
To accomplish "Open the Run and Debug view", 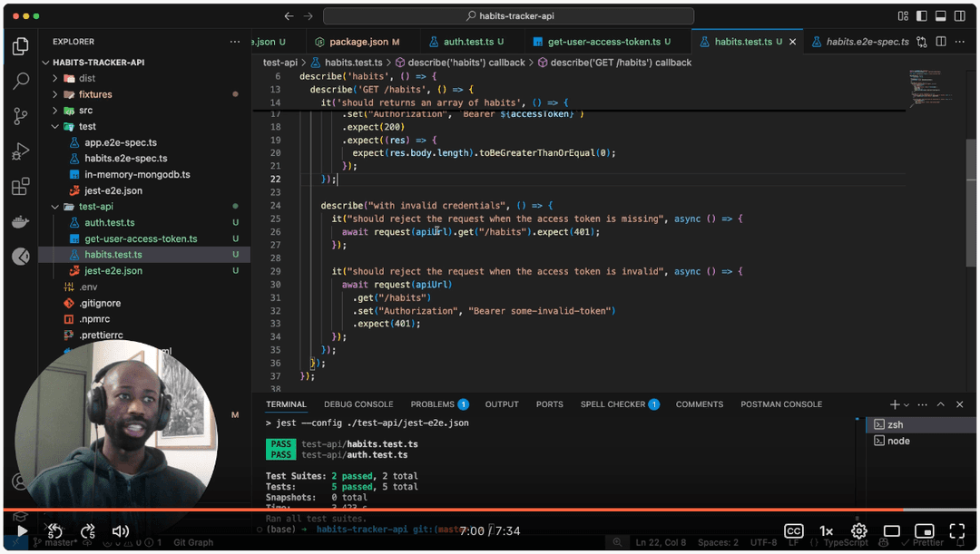I will coord(21,151).
